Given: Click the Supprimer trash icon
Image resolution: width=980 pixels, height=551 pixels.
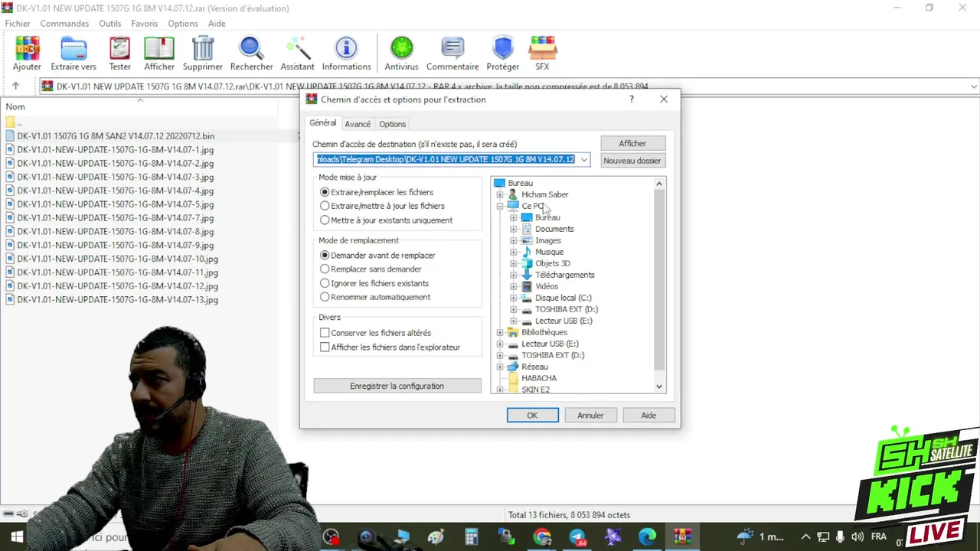Looking at the screenshot, I should 203,54.
